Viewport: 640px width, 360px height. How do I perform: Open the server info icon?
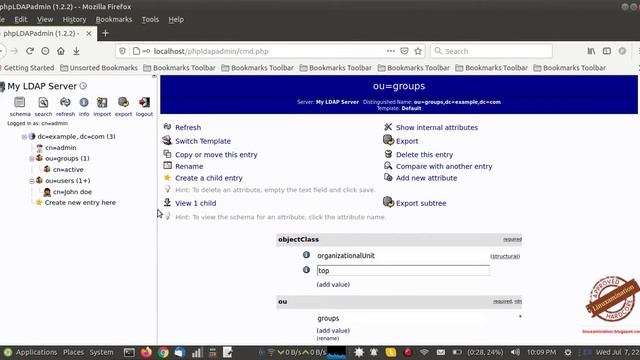click(x=84, y=102)
